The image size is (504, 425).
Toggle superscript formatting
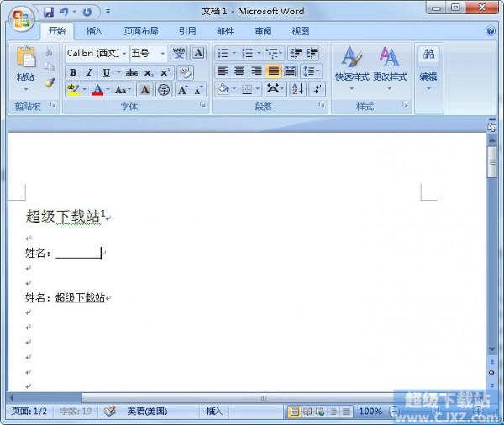click(165, 73)
